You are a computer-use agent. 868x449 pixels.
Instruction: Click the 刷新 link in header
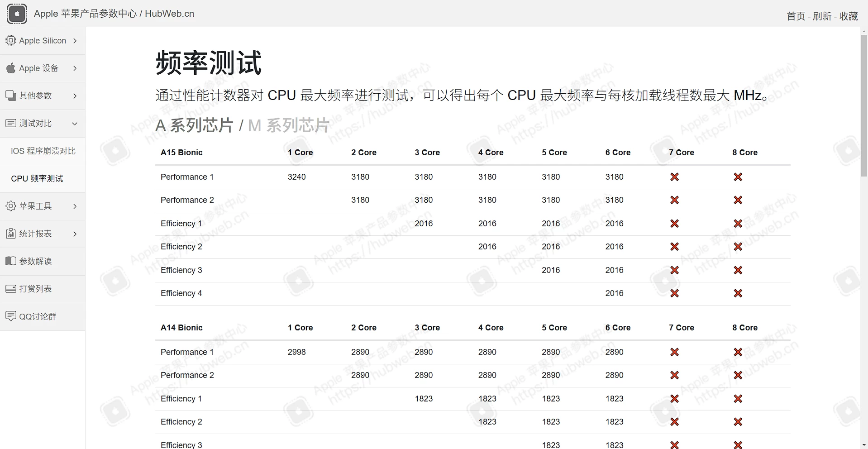[x=822, y=16]
